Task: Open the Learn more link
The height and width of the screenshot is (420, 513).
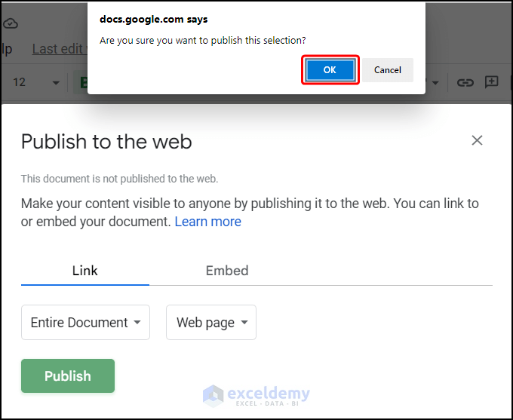Action: (x=207, y=222)
